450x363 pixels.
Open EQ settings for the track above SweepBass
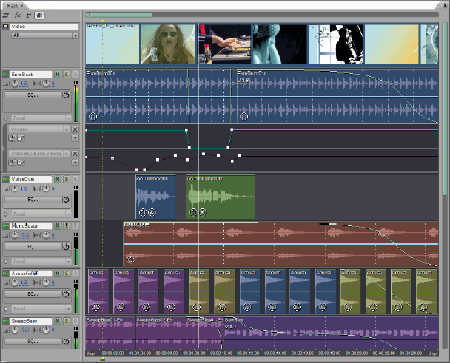click(x=32, y=294)
